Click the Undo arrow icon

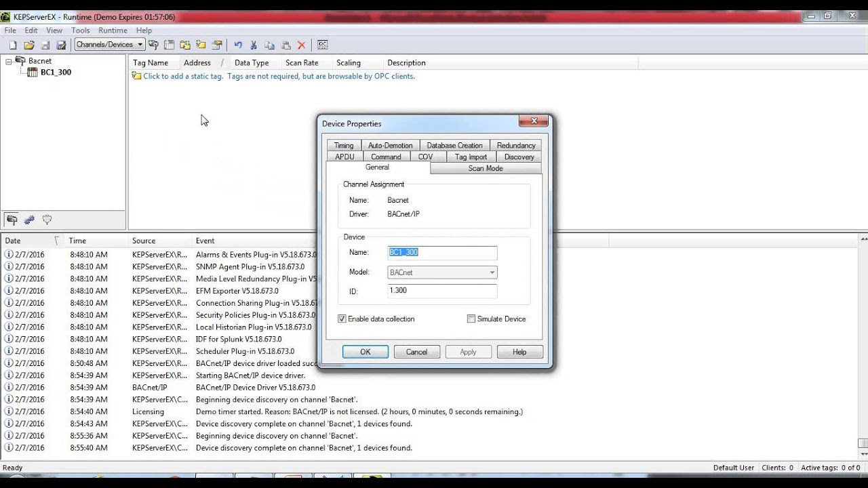tap(238, 45)
